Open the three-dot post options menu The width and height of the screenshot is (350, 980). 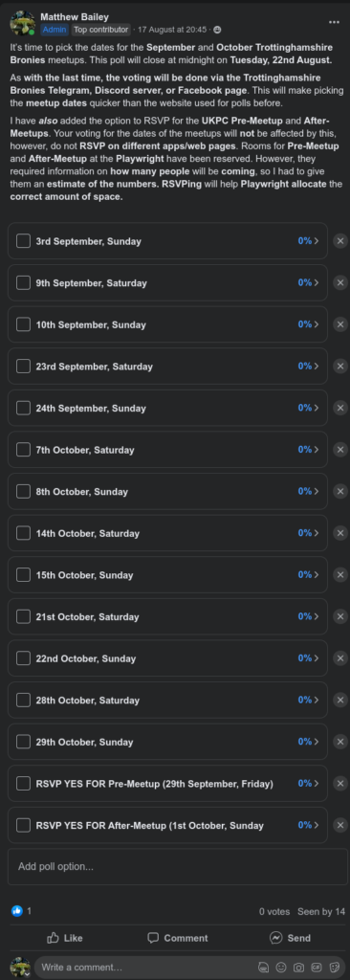(x=334, y=22)
